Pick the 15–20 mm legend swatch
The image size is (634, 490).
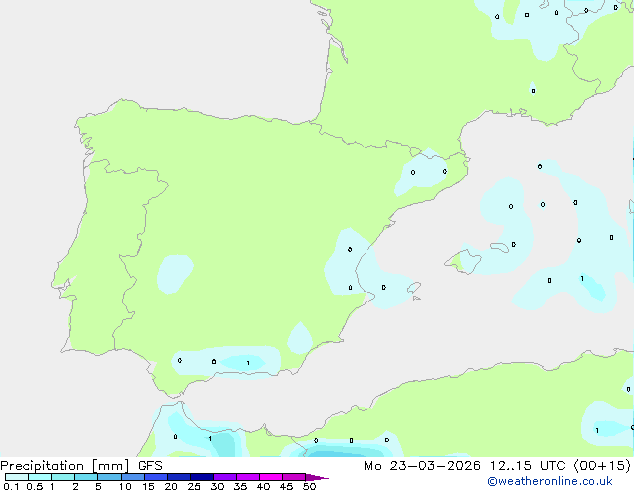156,477
